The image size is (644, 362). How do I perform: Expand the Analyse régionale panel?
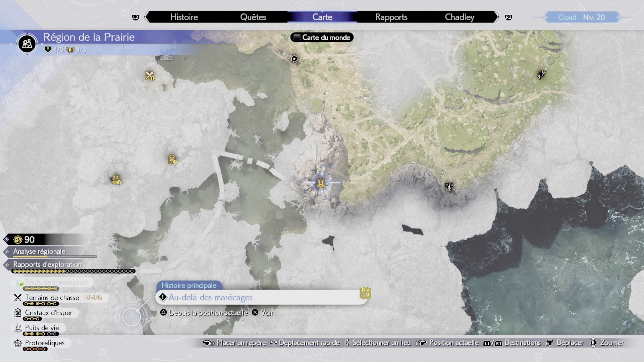coord(39,251)
